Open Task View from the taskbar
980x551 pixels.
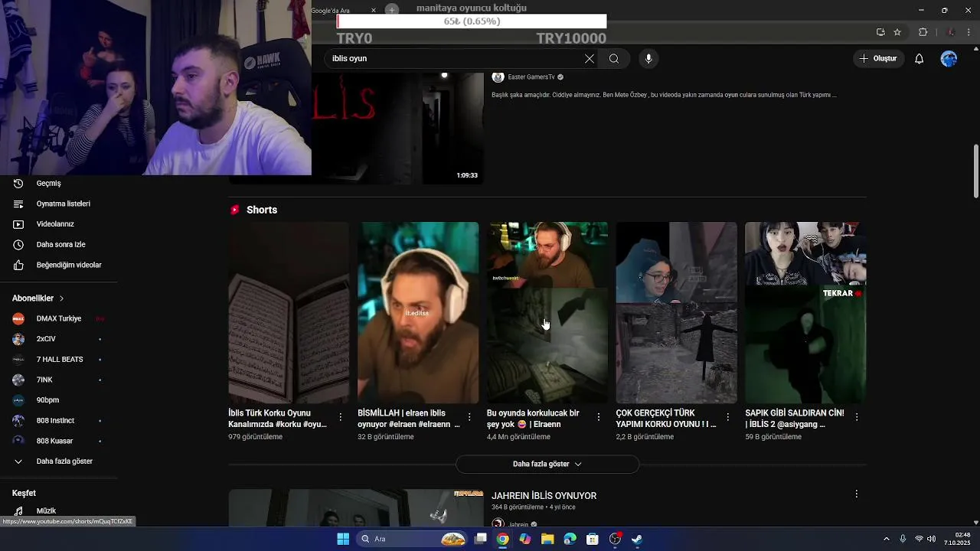(481, 539)
